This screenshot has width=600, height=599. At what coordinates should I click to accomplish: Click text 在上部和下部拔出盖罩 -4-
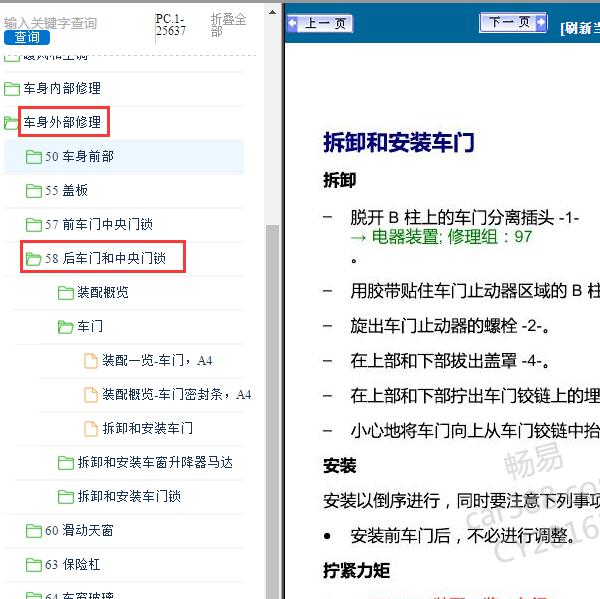pos(450,361)
